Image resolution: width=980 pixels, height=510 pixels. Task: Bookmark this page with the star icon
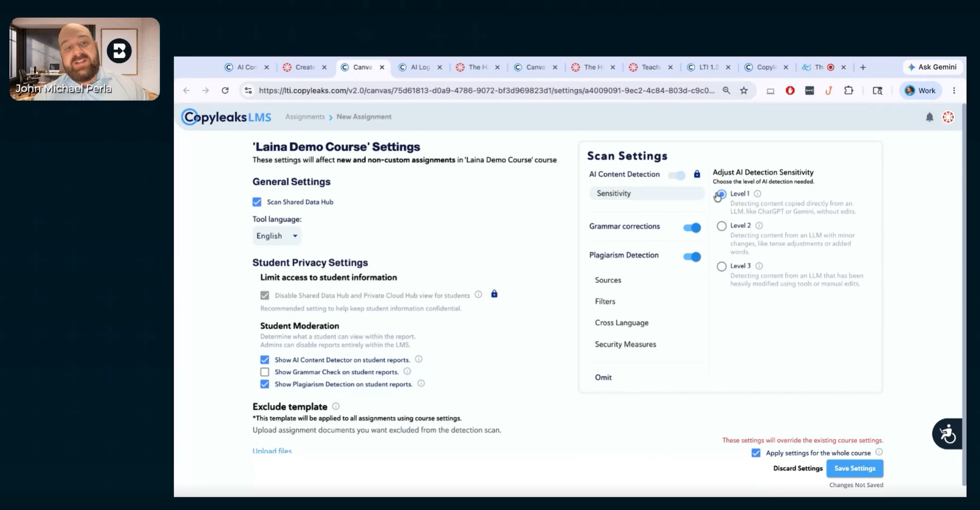pyautogui.click(x=744, y=91)
